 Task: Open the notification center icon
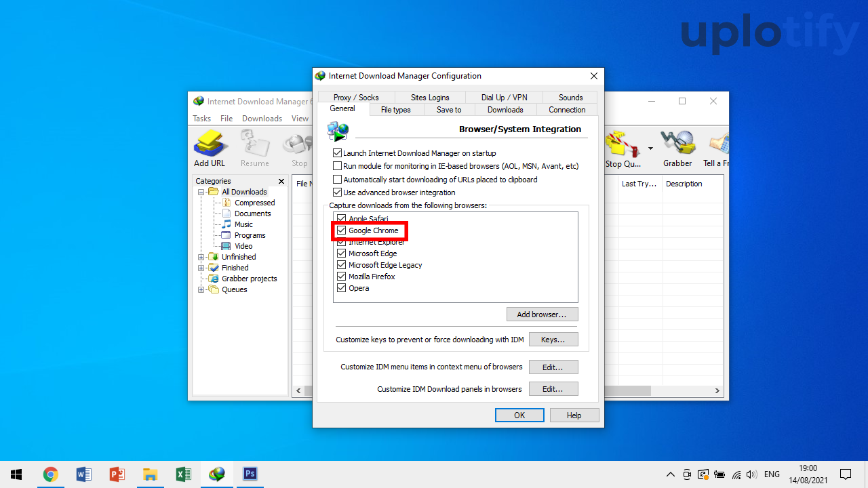[x=846, y=474]
